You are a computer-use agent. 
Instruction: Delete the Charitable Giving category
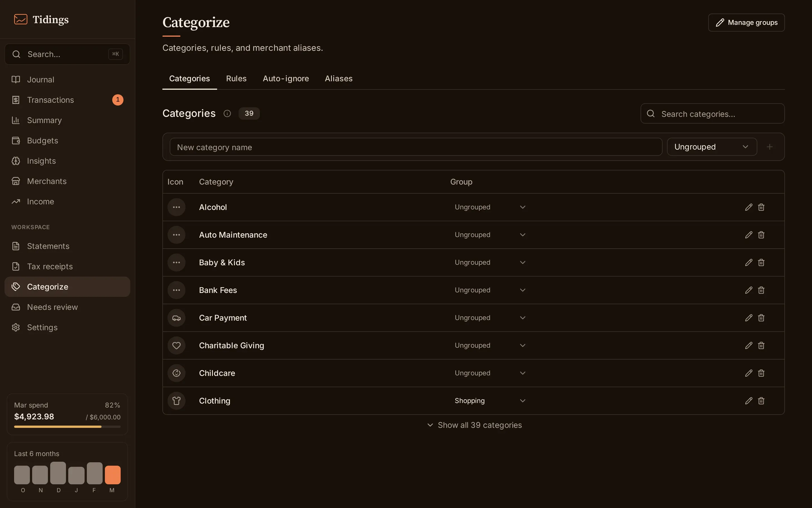point(761,345)
